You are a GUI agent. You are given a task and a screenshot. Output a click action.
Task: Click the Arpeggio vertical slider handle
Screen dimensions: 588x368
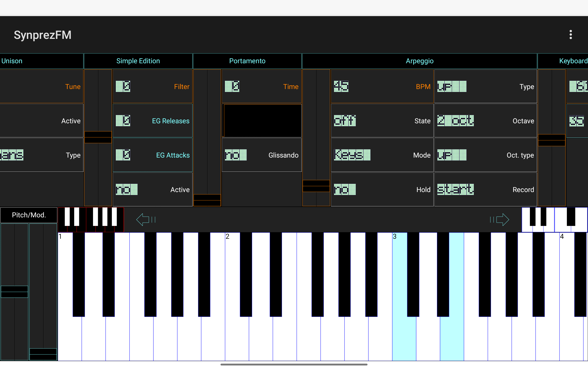(x=316, y=186)
